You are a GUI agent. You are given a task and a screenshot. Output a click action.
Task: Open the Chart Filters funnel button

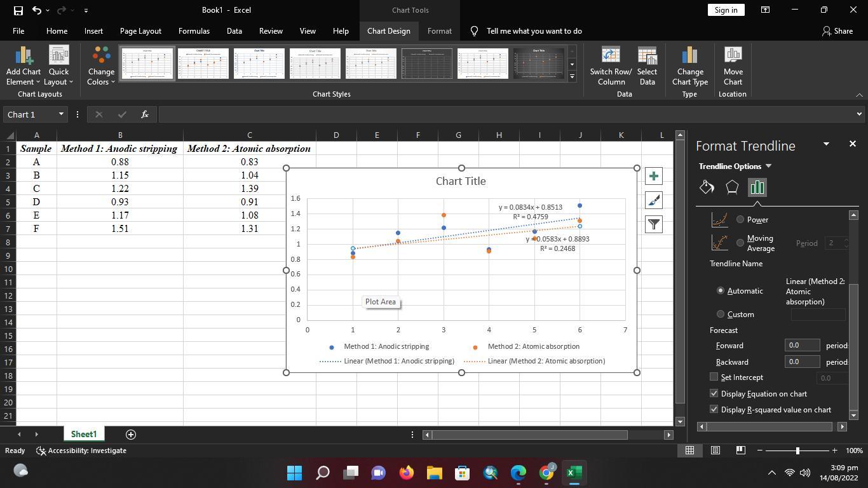pyautogui.click(x=653, y=224)
